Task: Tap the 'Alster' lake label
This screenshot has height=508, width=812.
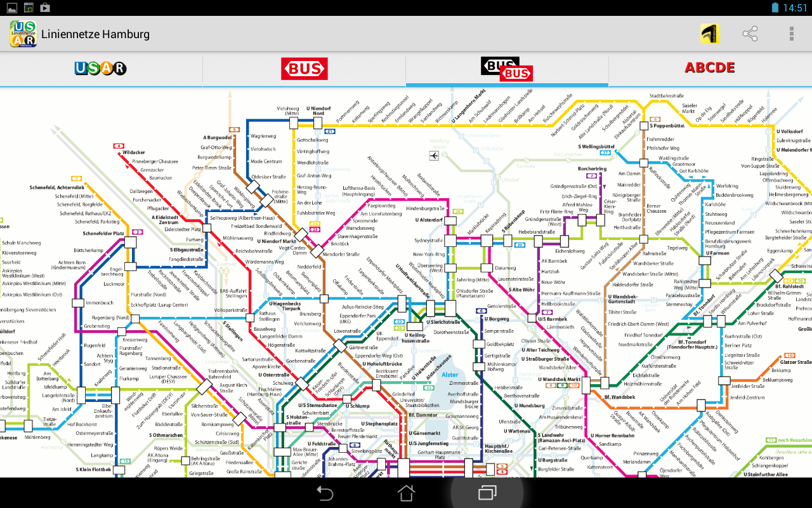Action: click(x=450, y=375)
